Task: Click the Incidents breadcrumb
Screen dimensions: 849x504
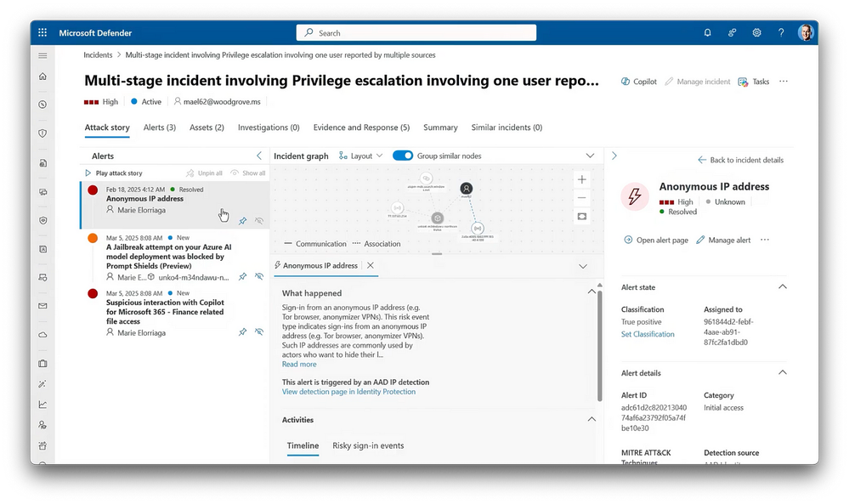Action: pyautogui.click(x=98, y=54)
